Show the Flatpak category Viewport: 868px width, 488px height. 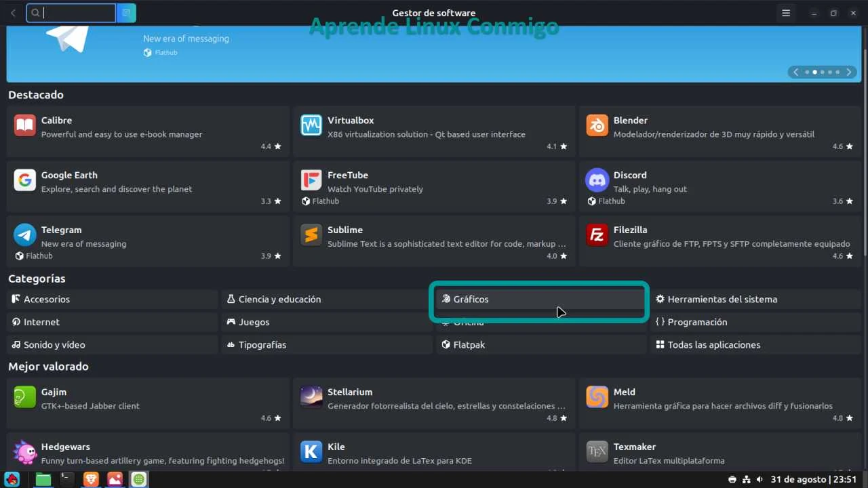[x=541, y=345]
